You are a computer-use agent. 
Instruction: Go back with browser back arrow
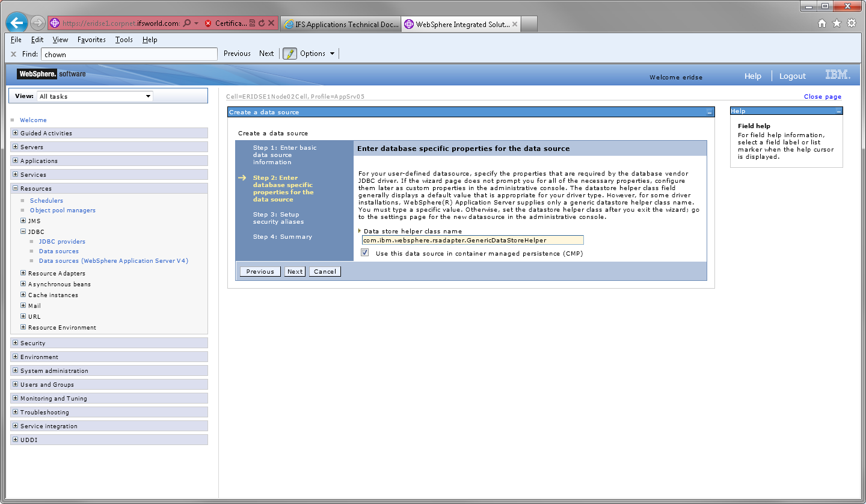click(x=17, y=23)
